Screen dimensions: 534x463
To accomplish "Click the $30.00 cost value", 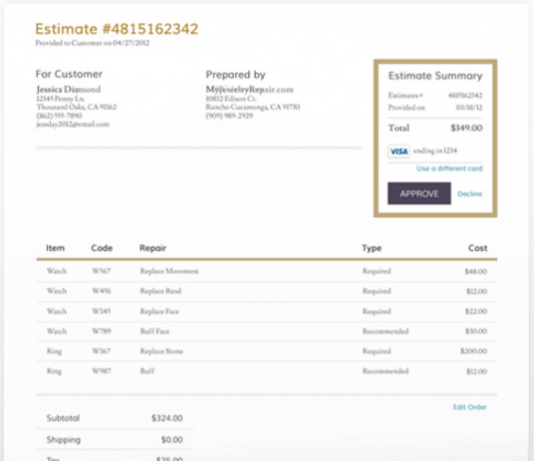I will (476, 331).
